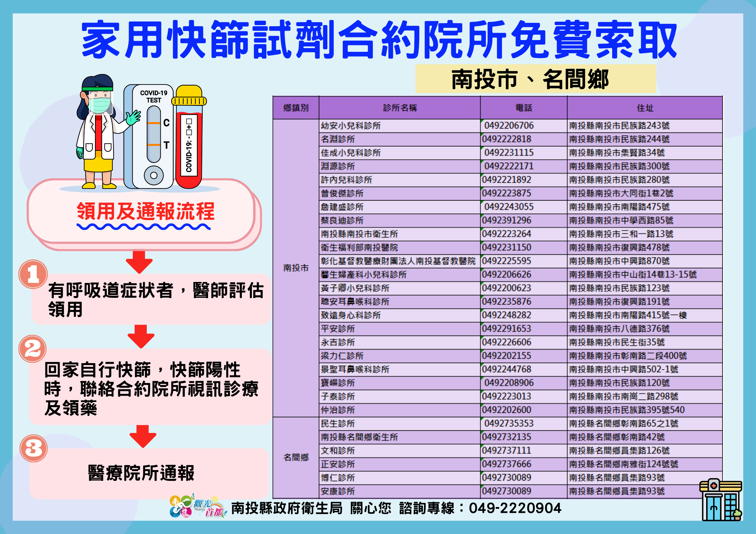The height and width of the screenshot is (534, 756).
Task: Click the phone number 0492735353
Action: 508,423
